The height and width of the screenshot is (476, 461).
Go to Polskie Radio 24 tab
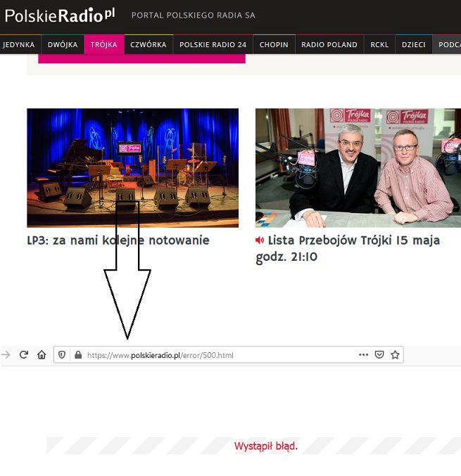point(213,44)
